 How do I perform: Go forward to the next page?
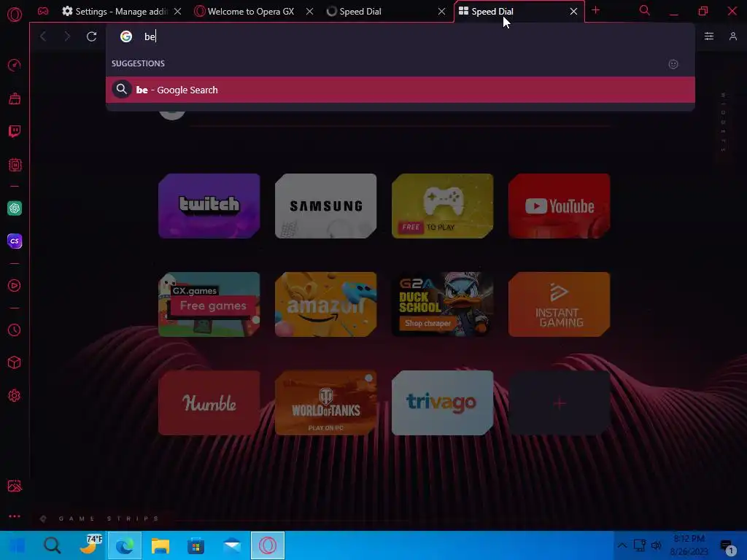[x=67, y=36]
